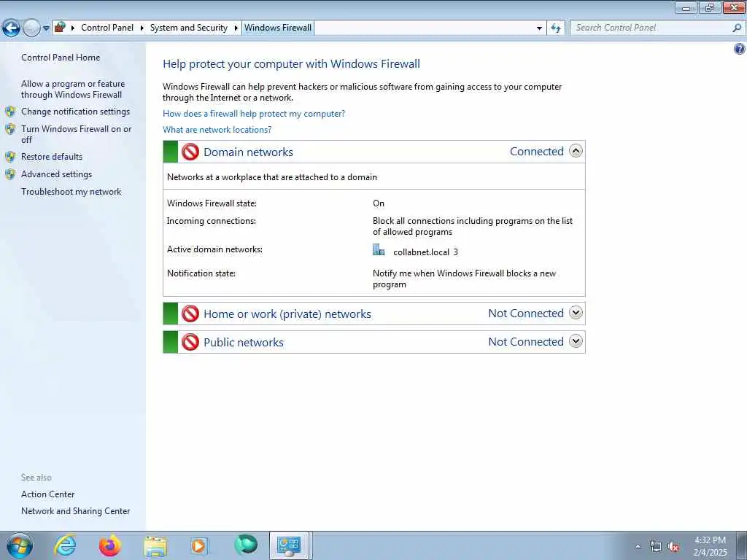747x560 pixels.
Task: Expand Home or work (private) networks chevron
Action: click(x=576, y=313)
